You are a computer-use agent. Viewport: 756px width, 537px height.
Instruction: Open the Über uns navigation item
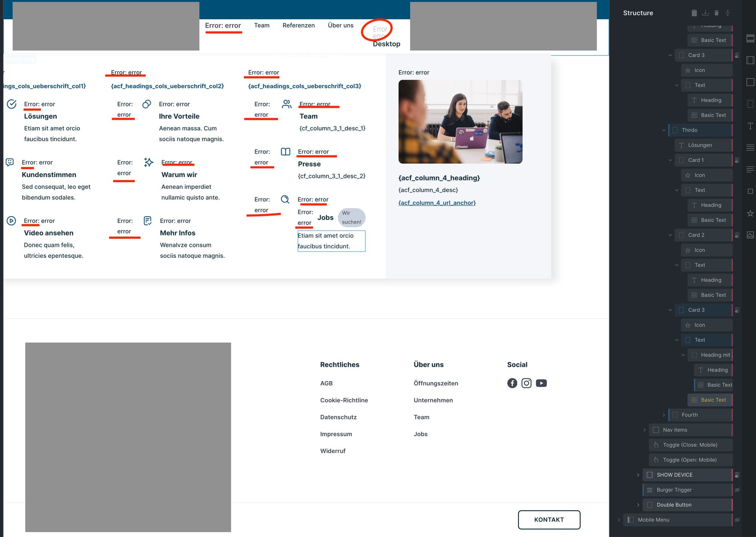click(x=341, y=25)
